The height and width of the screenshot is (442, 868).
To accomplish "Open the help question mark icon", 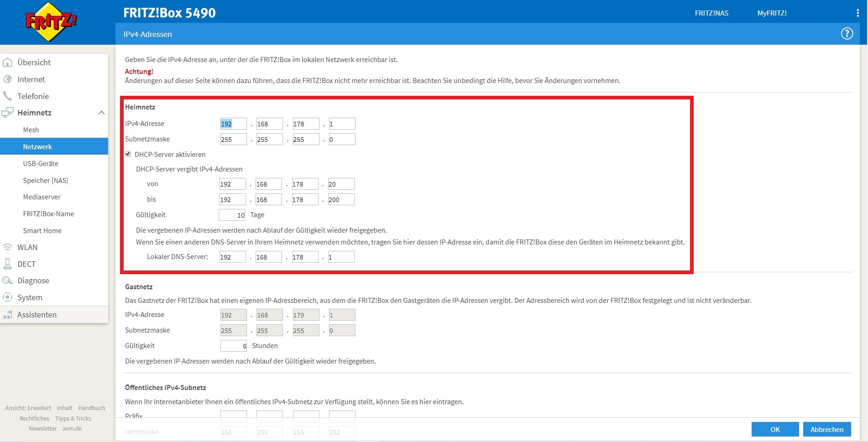I will [x=847, y=34].
